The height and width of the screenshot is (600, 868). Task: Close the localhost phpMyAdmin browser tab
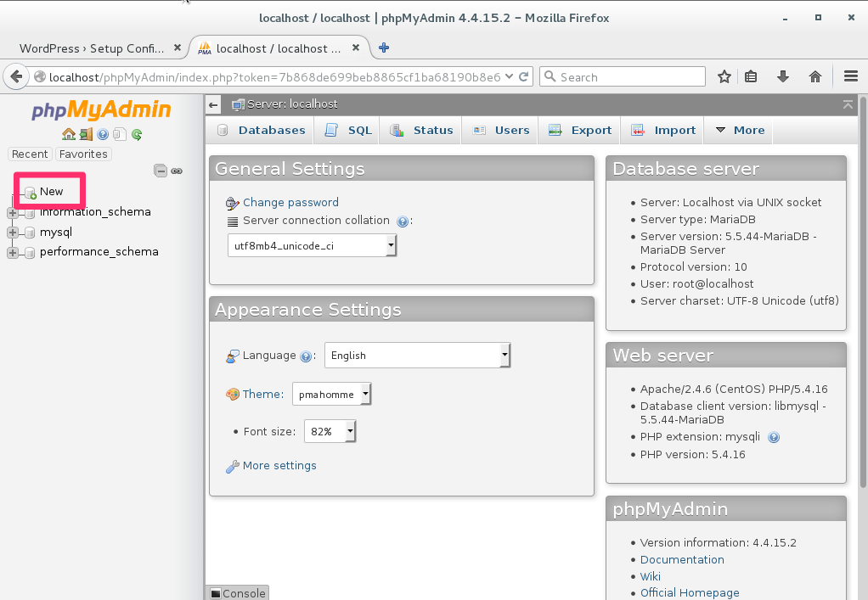(356, 48)
